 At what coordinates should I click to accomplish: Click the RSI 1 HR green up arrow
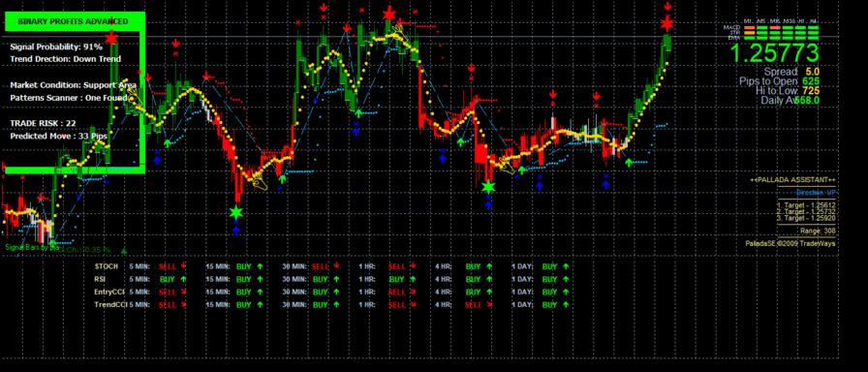[413, 279]
